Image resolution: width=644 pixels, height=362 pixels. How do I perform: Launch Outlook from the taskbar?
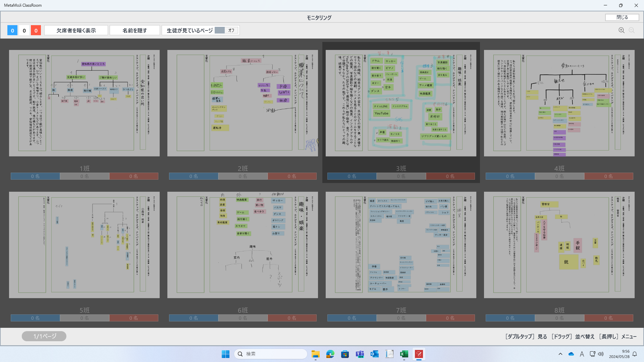374,354
